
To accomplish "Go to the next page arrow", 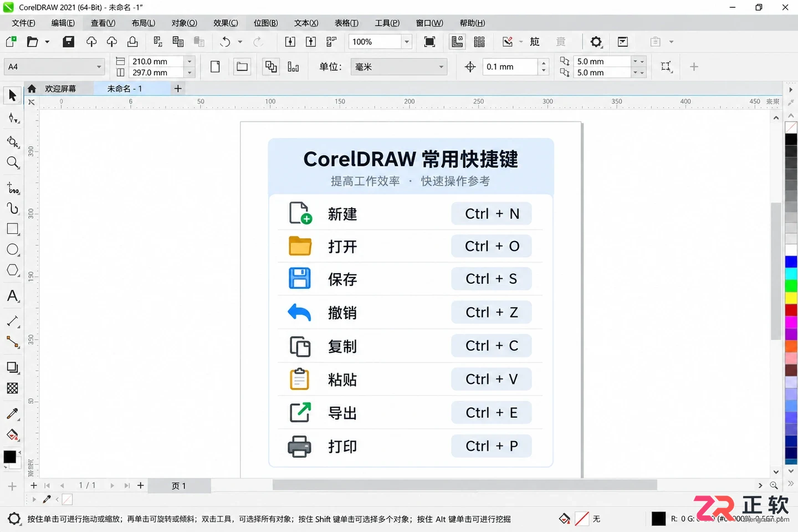I will (112, 485).
